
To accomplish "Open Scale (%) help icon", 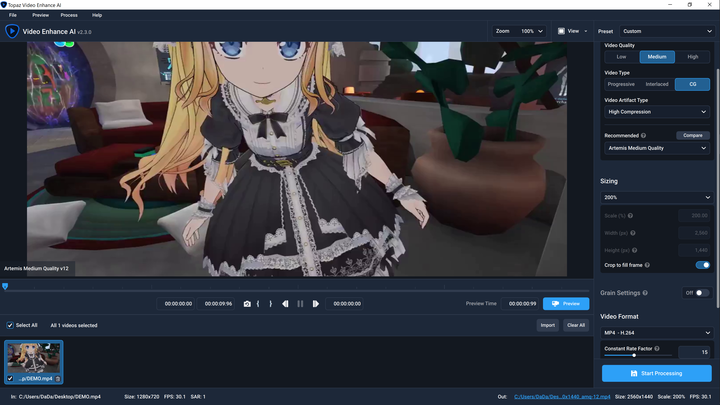I will (630, 215).
